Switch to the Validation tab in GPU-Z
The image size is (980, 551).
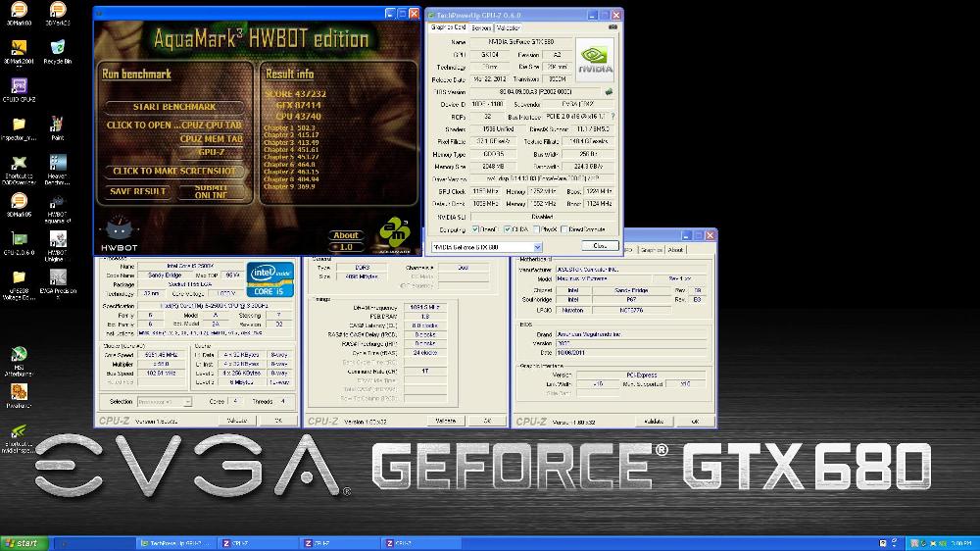508,27
